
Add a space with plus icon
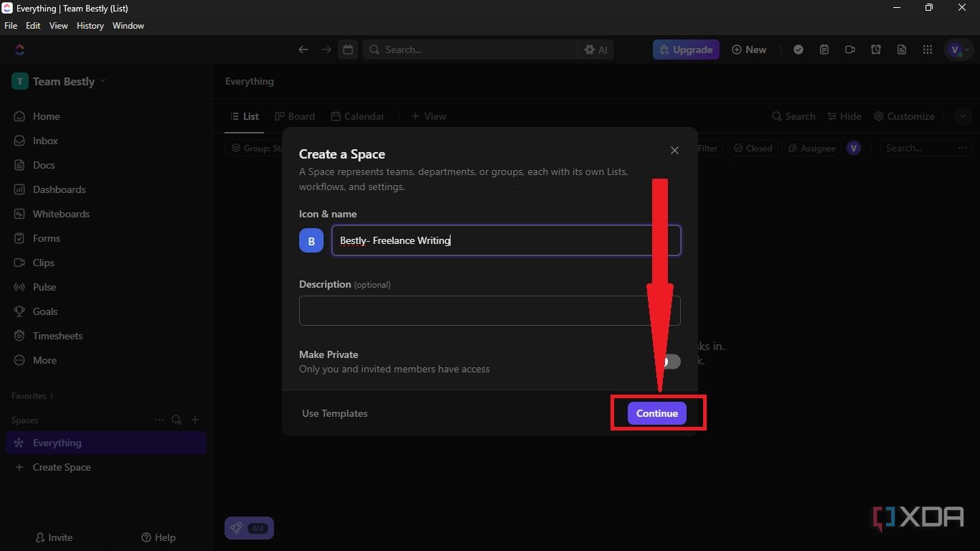[x=195, y=420]
